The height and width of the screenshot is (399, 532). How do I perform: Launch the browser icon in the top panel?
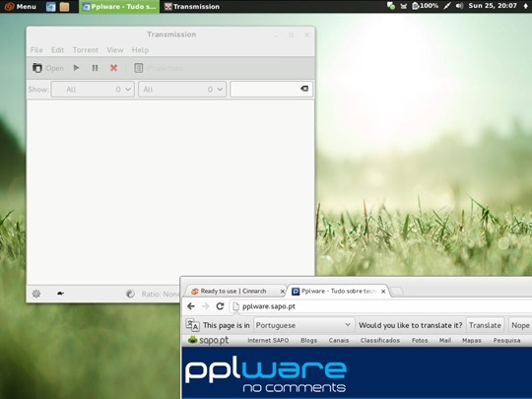click(x=51, y=7)
